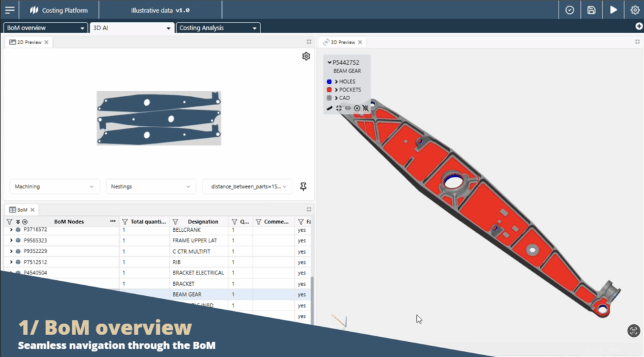
Task: Click the checkmark validate icon in the header
Action: point(570,10)
